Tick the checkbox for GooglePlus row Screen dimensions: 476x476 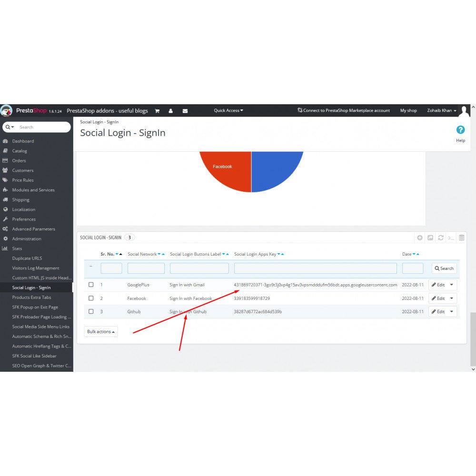[x=91, y=285]
